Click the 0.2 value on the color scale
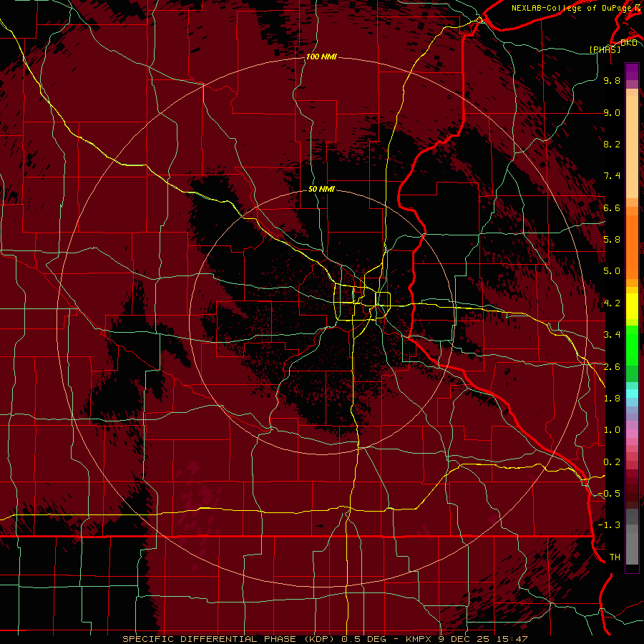644x644 pixels. point(612,462)
